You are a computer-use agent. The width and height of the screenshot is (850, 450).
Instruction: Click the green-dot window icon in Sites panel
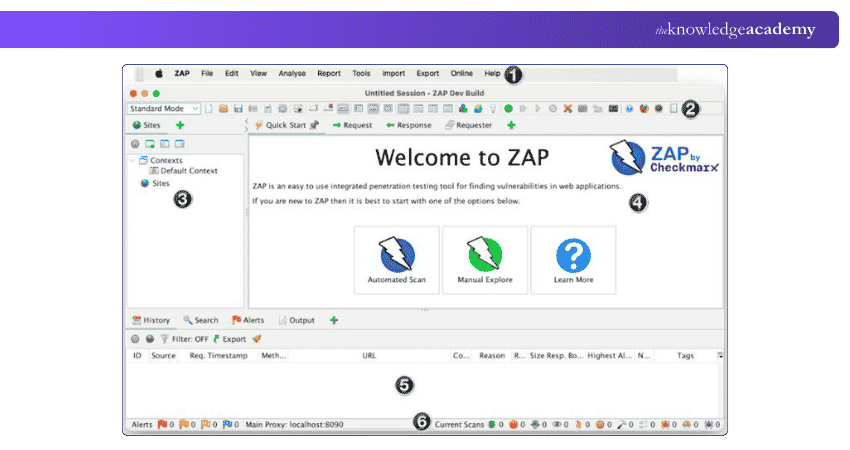(x=150, y=144)
